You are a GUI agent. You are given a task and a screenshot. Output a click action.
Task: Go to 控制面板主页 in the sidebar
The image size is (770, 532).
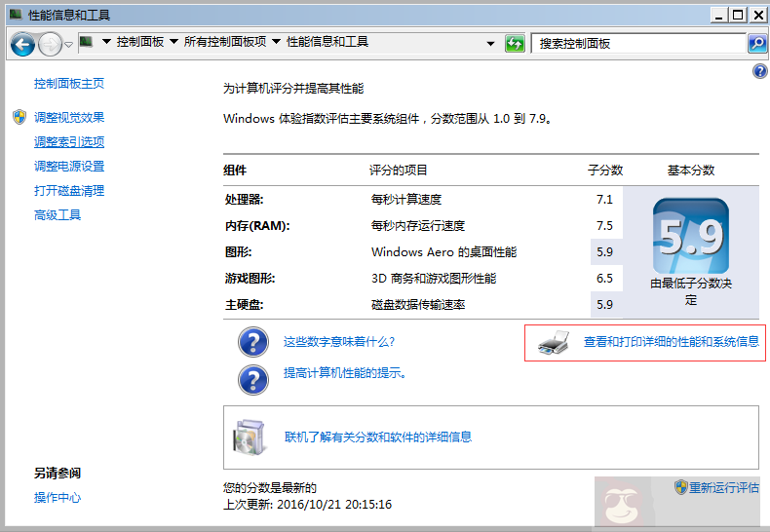pyautogui.click(x=69, y=84)
